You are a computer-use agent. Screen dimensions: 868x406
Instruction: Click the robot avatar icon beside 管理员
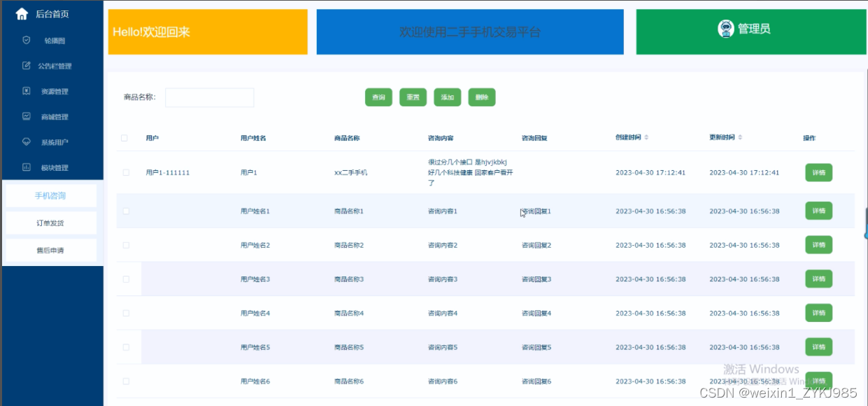click(725, 29)
